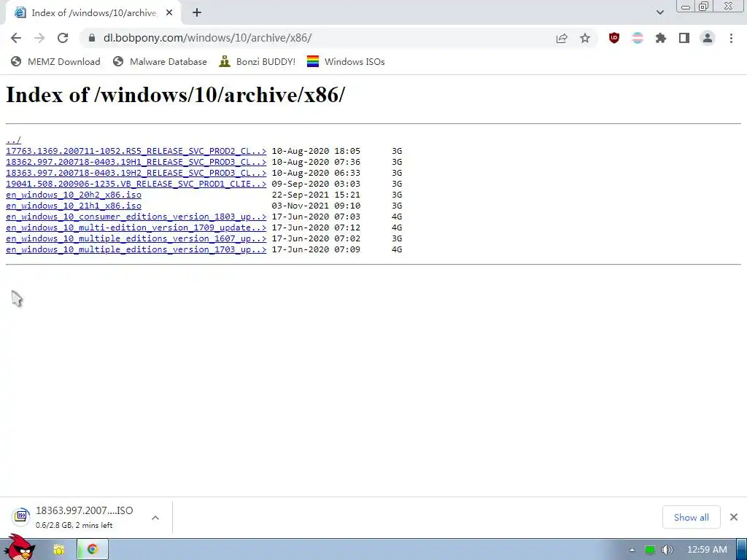Click the Chrome taskbar button
The width and height of the screenshot is (747, 560).
[93, 550]
